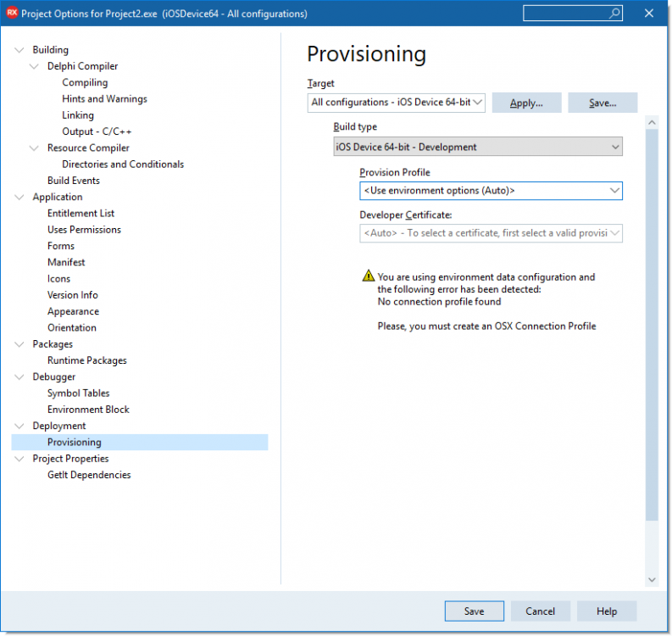Click the Help button
The width and height of the screenshot is (672, 636).
[x=607, y=611]
